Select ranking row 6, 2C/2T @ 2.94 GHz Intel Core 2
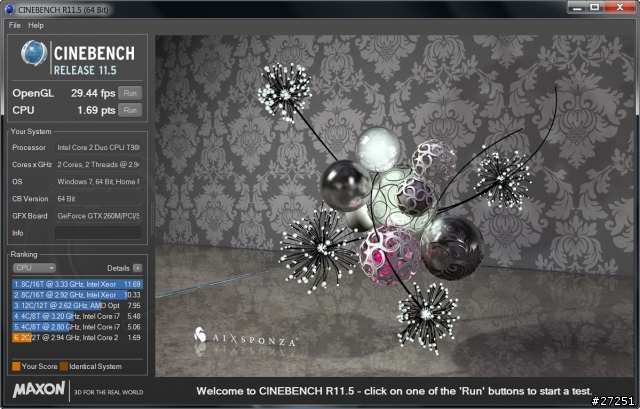Image resolution: width=640 pixels, height=409 pixels. point(77,338)
